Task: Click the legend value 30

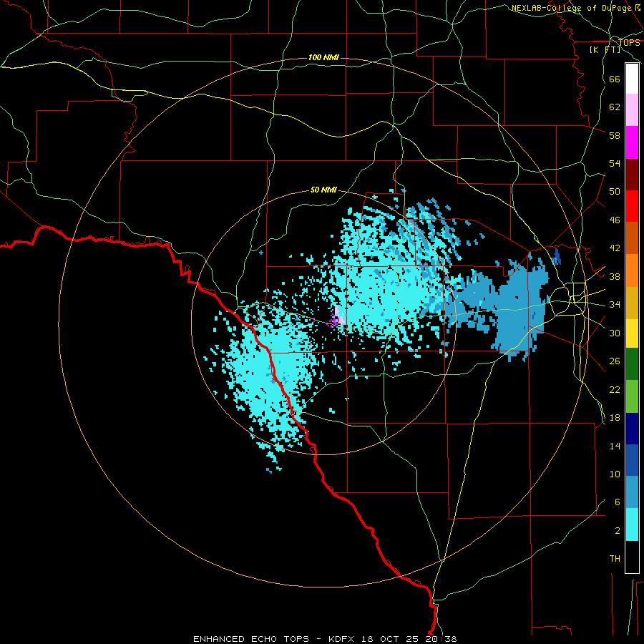Action: (x=615, y=333)
